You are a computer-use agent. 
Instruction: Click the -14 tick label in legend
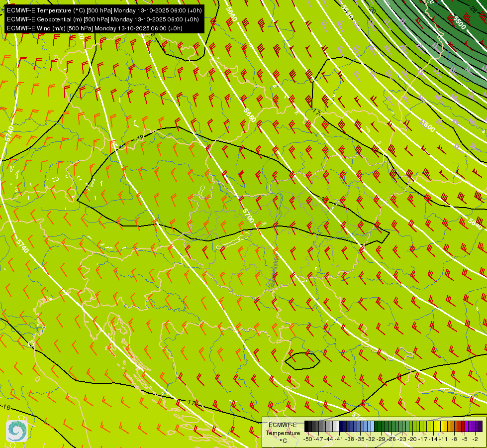pos(433,439)
